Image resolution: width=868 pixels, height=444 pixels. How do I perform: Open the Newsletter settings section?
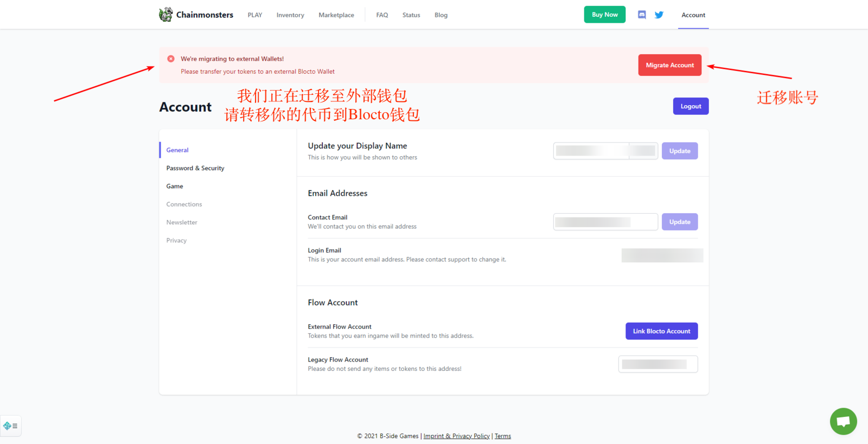point(182,222)
